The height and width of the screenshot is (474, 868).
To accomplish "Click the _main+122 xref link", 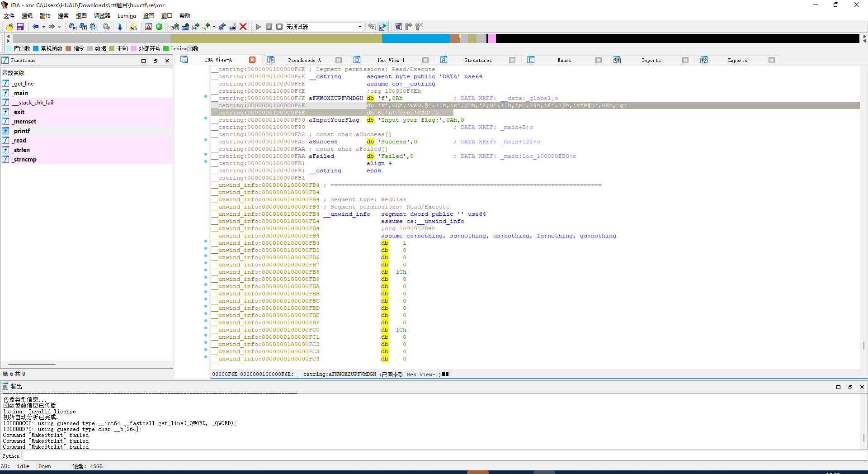I will [520, 142].
